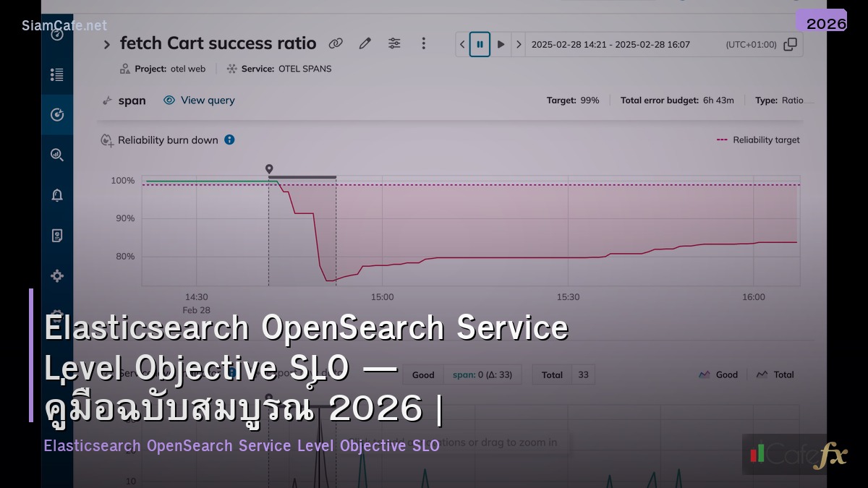Click the View query link
Image resolution: width=868 pixels, height=488 pixels.
[198, 100]
